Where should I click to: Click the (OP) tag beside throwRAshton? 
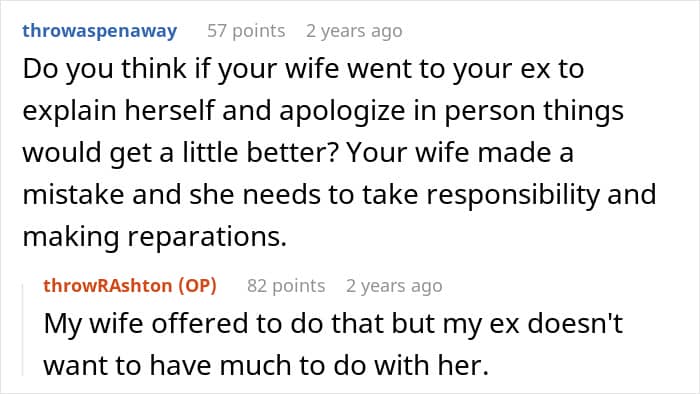click(198, 286)
